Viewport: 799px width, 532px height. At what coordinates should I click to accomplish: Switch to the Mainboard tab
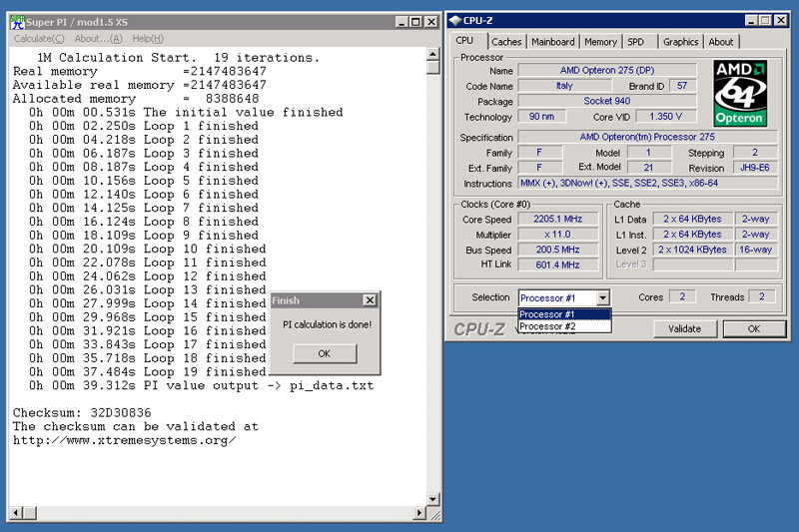coord(552,42)
